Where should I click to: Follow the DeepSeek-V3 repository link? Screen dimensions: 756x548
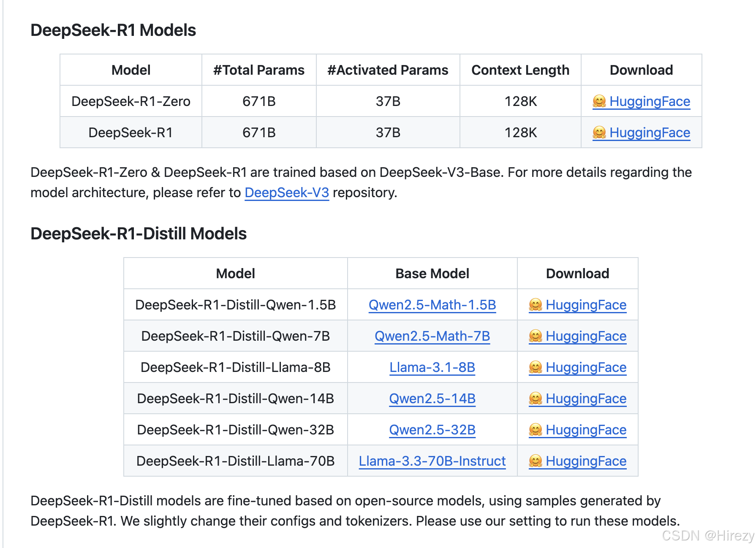point(287,193)
